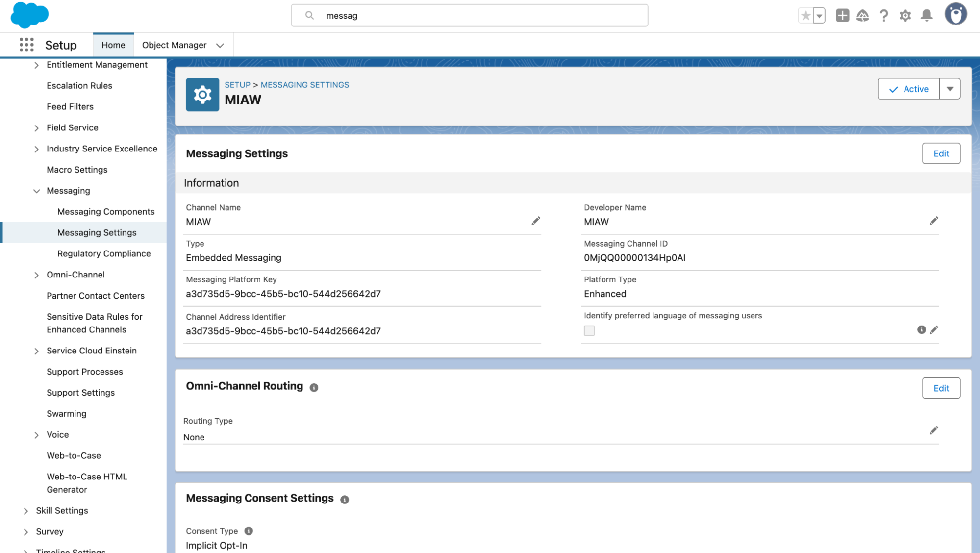980x553 pixels.
Task: Edit preferred language field pencil icon
Action: tap(934, 330)
